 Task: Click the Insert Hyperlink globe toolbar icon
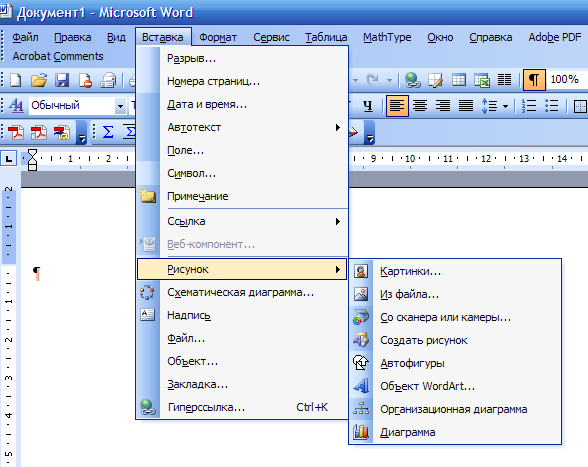(x=412, y=80)
